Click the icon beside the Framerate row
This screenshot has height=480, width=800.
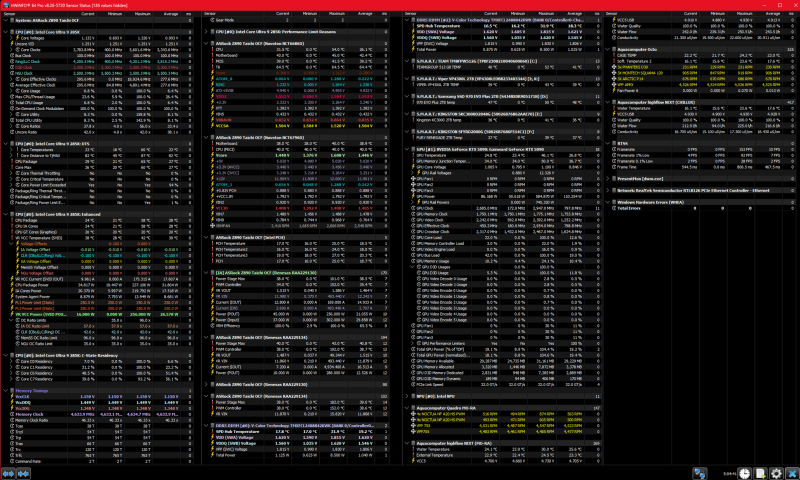(x=614, y=149)
